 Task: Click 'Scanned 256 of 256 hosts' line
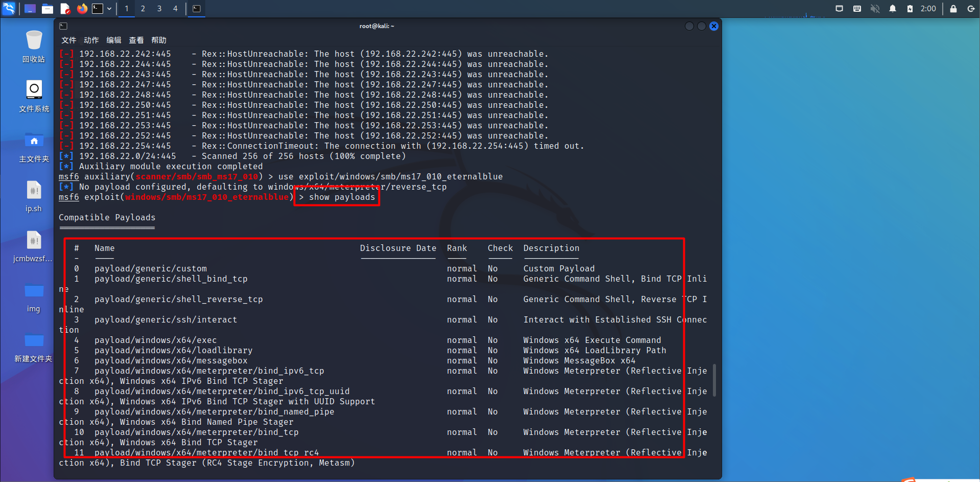click(x=304, y=156)
